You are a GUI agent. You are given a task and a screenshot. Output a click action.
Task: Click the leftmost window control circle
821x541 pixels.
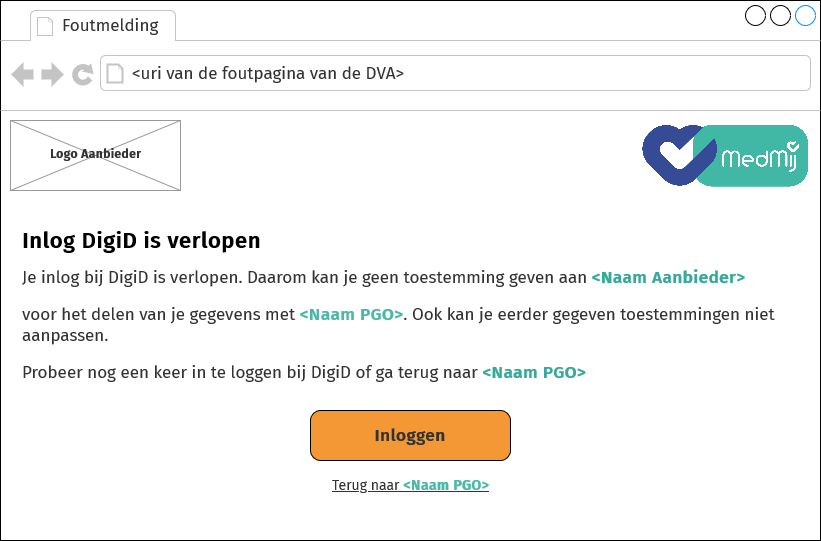[x=756, y=16]
